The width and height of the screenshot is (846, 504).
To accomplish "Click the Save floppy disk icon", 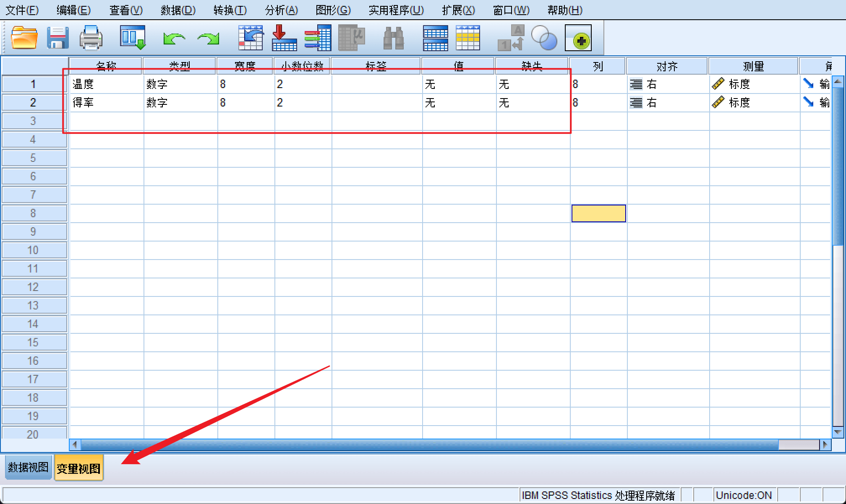I will tap(57, 38).
